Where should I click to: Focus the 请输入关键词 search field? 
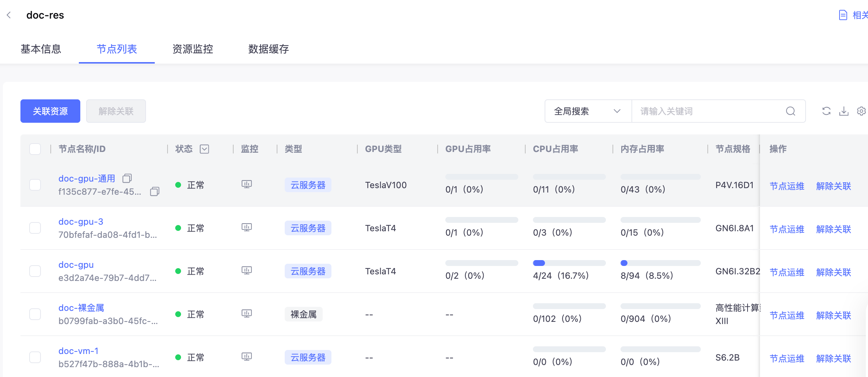(708, 111)
